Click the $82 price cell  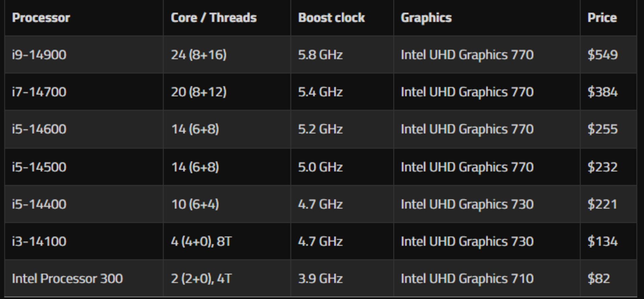608,278
